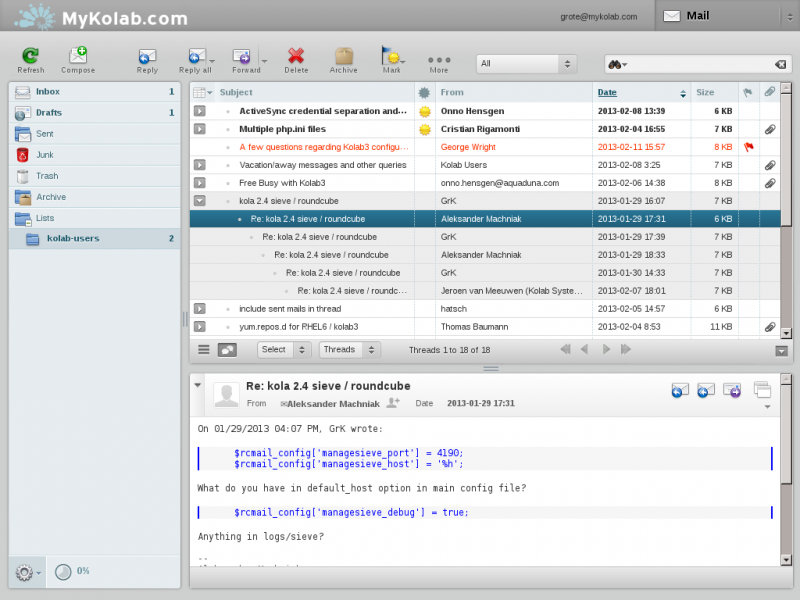Switch to list view mode
Image resolution: width=800 pixels, height=600 pixels.
click(x=204, y=349)
